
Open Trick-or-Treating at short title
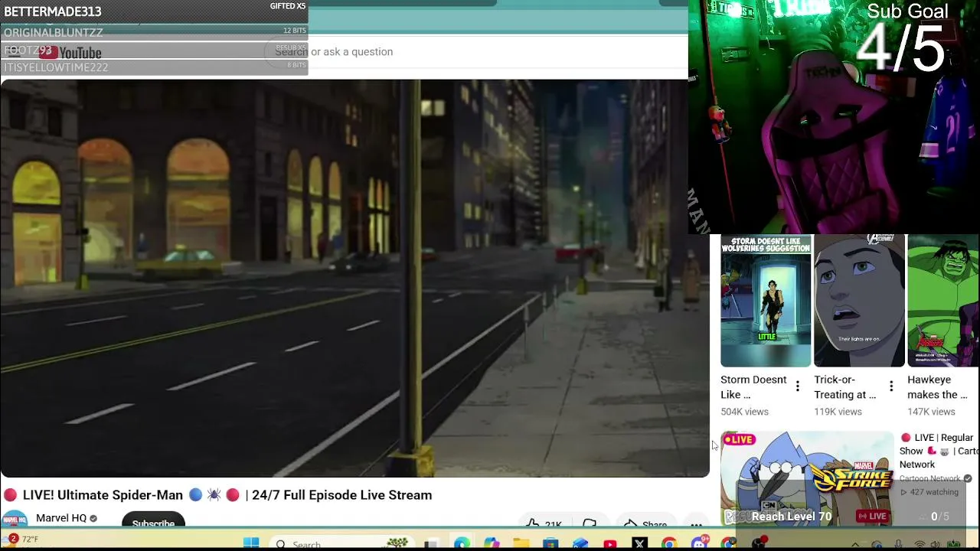click(x=845, y=387)
